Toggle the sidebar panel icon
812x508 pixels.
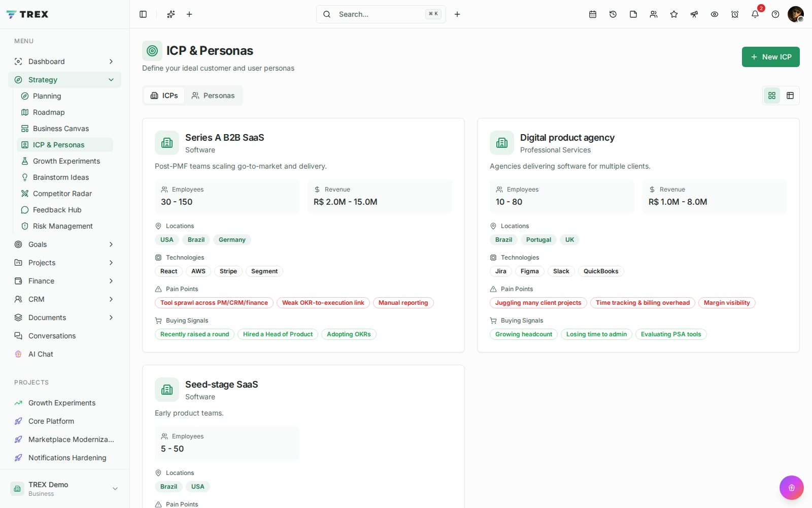(143, 14)
